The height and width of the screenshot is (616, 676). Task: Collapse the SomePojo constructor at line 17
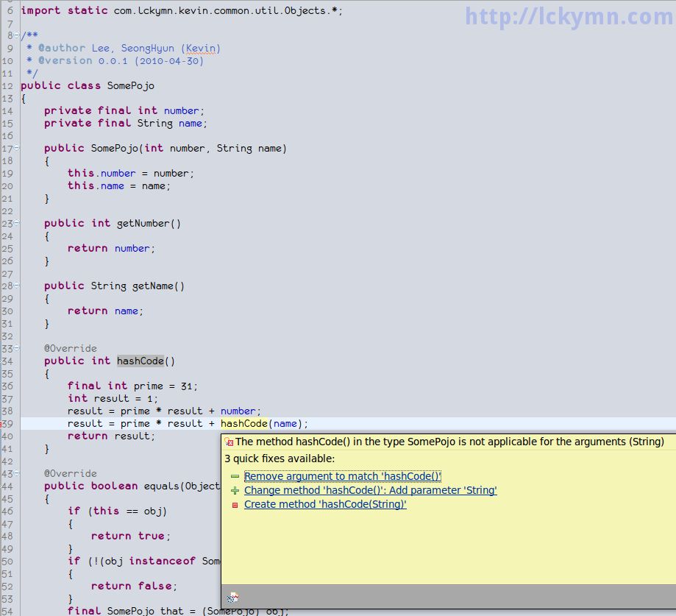16,148
